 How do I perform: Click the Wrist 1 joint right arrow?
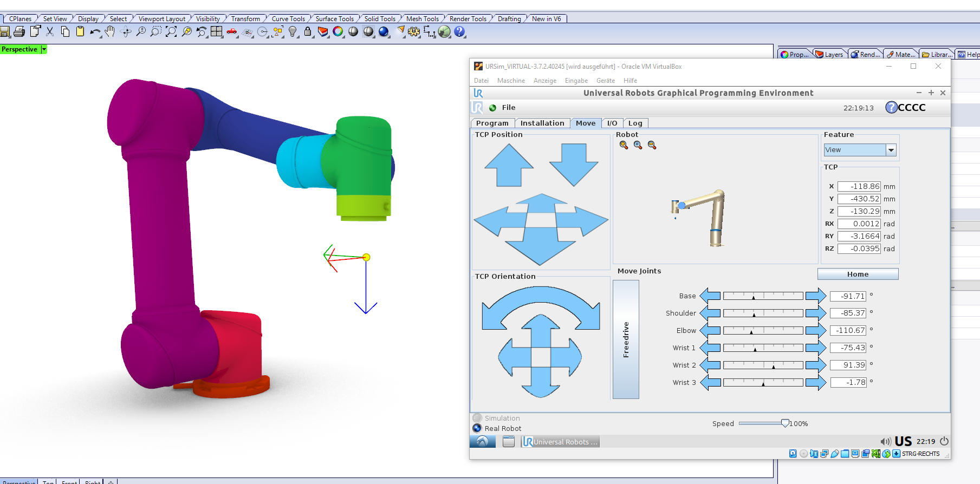[816, 348]
